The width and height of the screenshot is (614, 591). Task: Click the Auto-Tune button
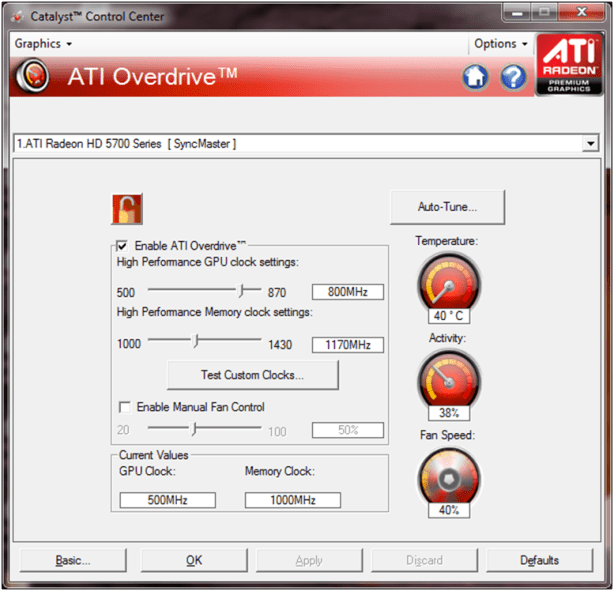point(447,208)
